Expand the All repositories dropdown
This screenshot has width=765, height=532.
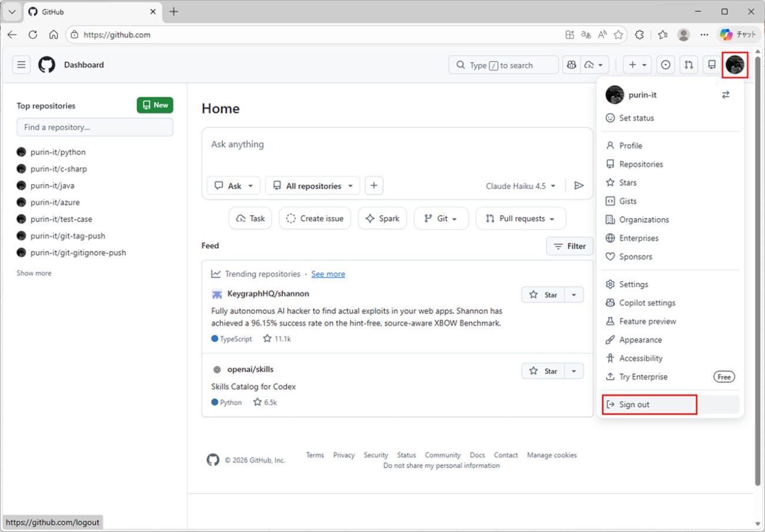point(312,185)
